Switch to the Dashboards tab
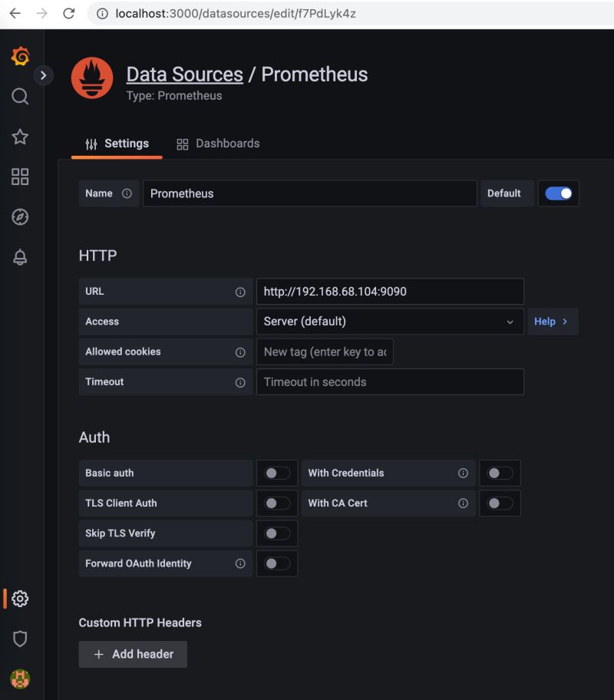Viewport: 614px width, 700px height. tap(218, 144)
